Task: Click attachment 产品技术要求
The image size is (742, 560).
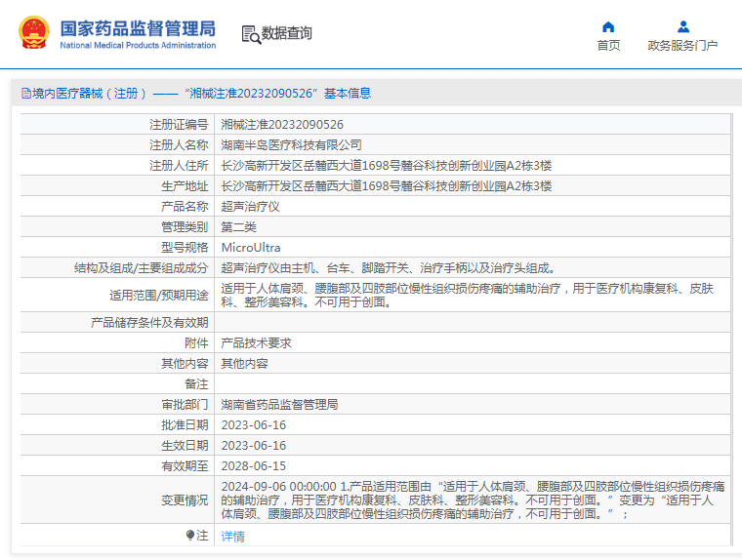Action: (256, 342)
